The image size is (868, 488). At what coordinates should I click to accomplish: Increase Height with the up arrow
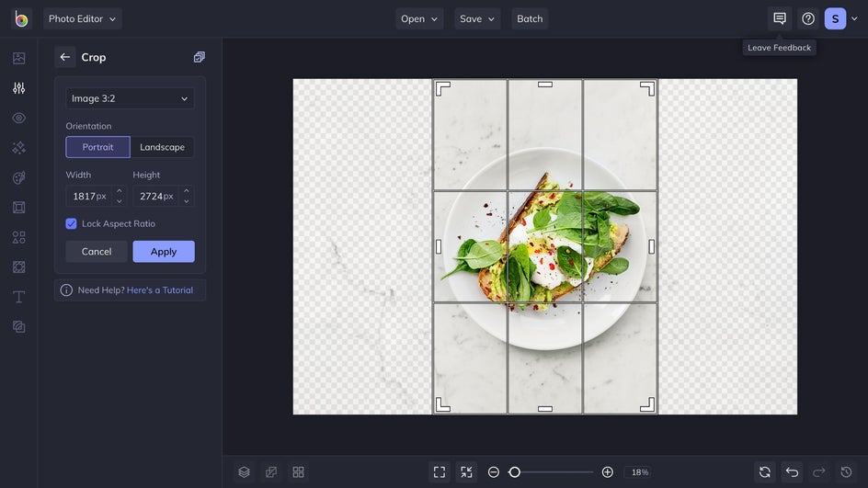187,191
